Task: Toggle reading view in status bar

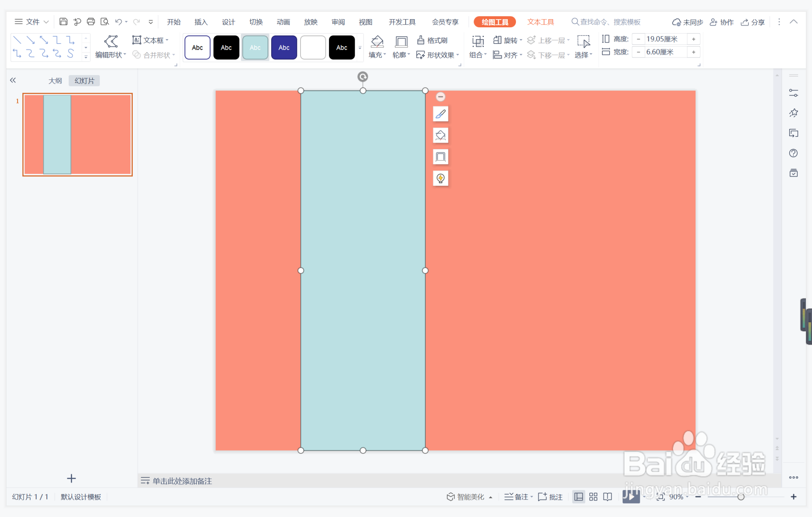Action: click(608, 497)
